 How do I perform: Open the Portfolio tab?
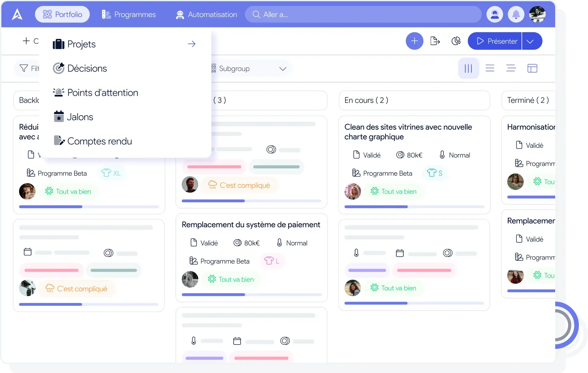pos(62,14)
